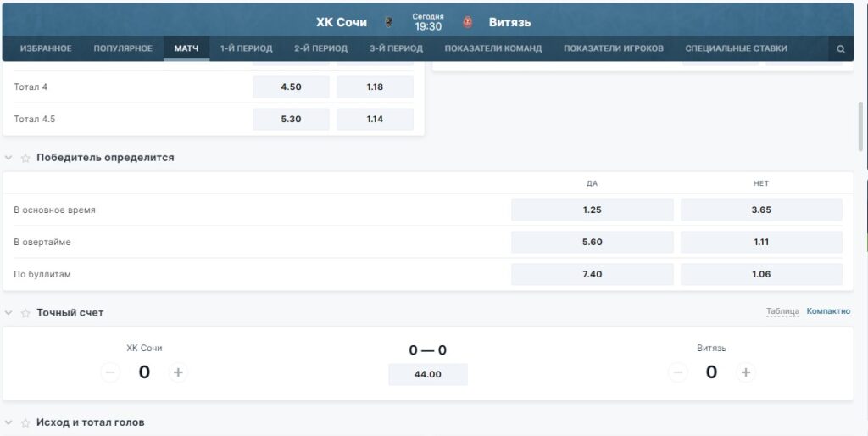Switch to 2-й период tab

click(x=321, y=48)
